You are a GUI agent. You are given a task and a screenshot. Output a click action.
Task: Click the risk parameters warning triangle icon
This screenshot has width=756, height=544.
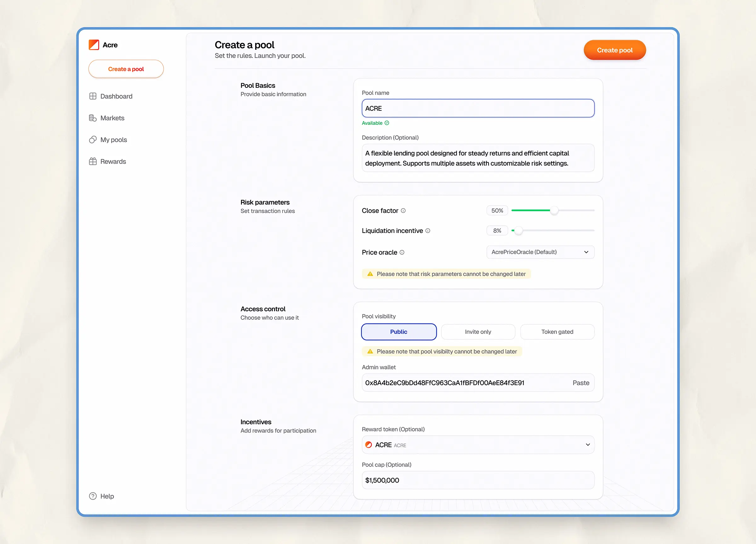click(x=370, y=274)
